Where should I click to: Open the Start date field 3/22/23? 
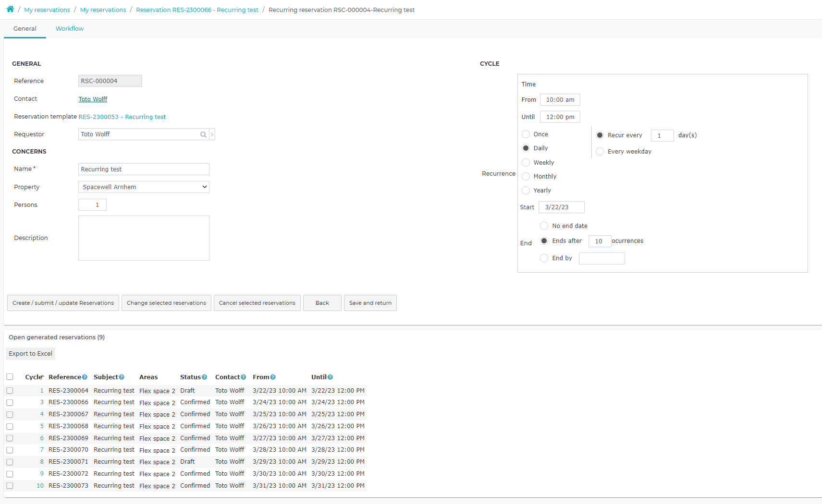(562, 207)
